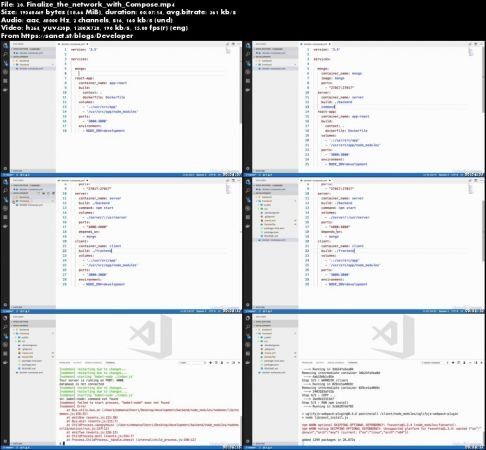Screen dimensions: 486x450
Task: Kill terminal via trash icon, nodemon error thumbnail
Action: pos(222,362)
